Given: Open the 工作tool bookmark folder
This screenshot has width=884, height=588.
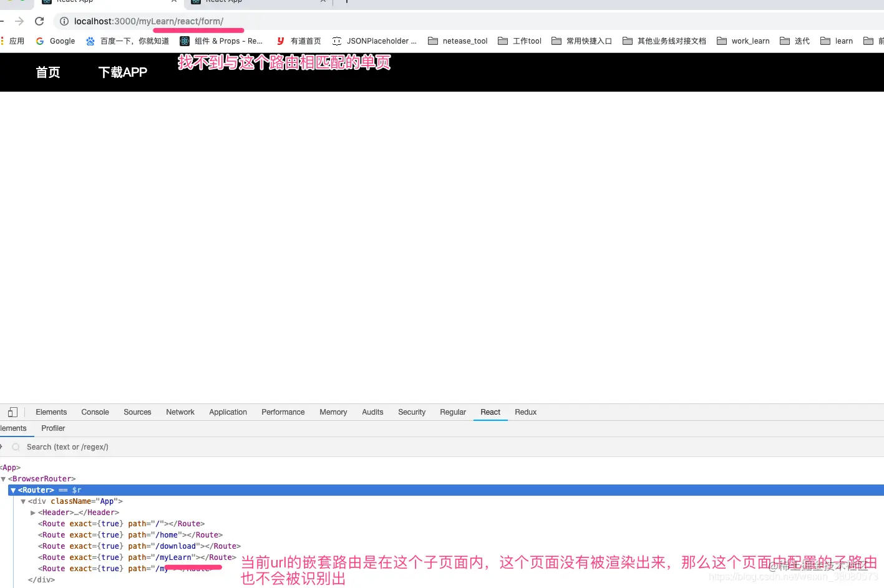Looking at the screenshot, I should 520,41.
